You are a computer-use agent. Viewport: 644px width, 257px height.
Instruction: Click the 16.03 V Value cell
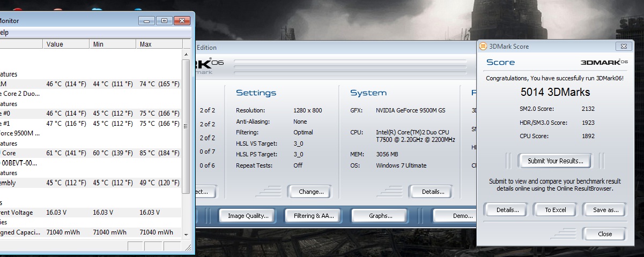(x=56, y=213)
